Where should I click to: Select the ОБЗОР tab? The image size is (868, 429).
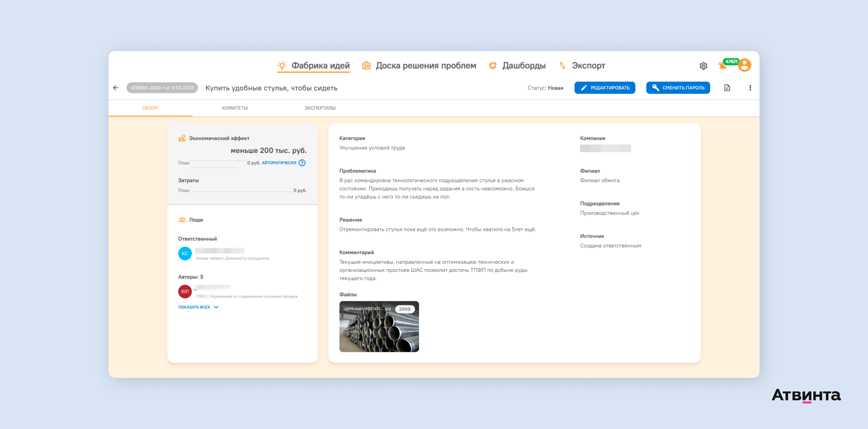[x=150, y=108]
